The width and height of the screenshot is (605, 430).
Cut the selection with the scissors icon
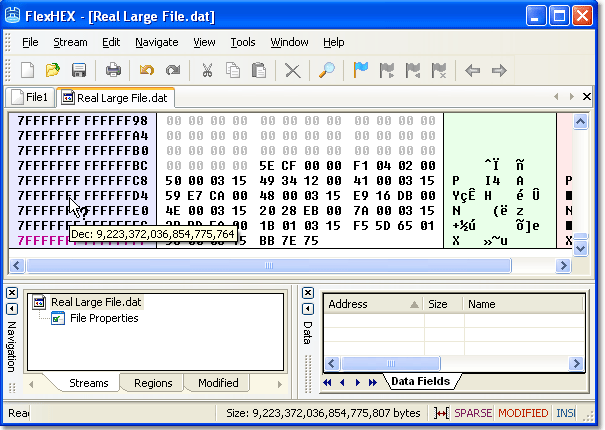207,70
